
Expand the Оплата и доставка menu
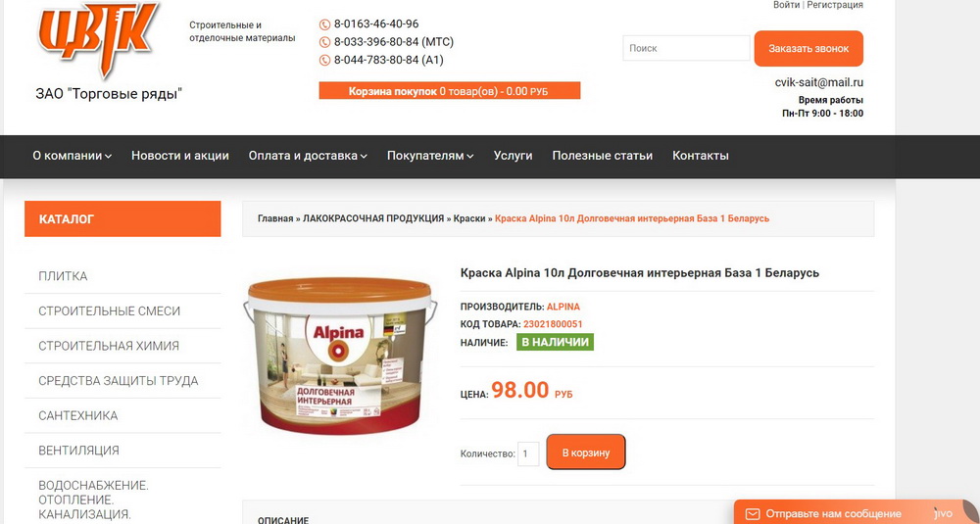(308, 156)
